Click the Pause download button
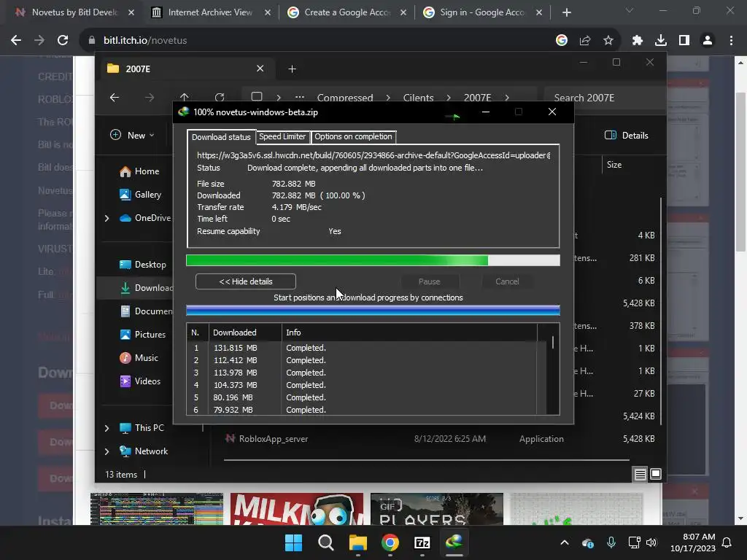 click(429, 281)
